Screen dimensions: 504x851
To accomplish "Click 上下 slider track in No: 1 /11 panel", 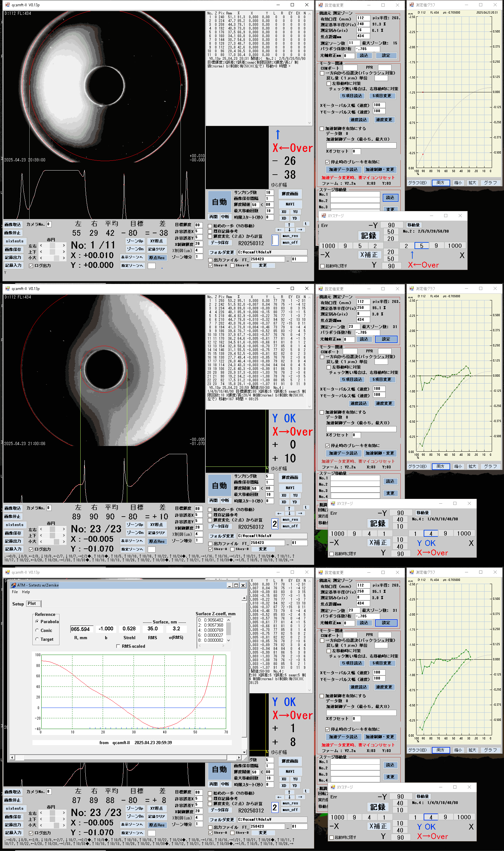I will (x=52, y=252).
